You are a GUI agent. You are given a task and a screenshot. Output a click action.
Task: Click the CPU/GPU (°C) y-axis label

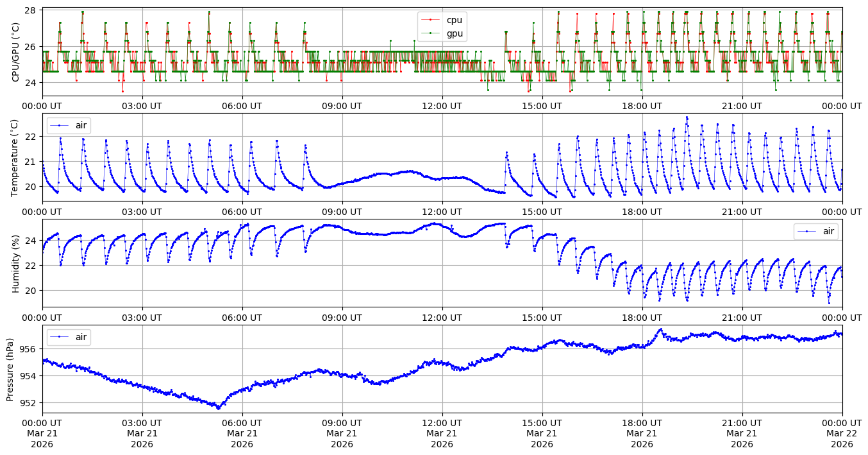coord(16,52)
